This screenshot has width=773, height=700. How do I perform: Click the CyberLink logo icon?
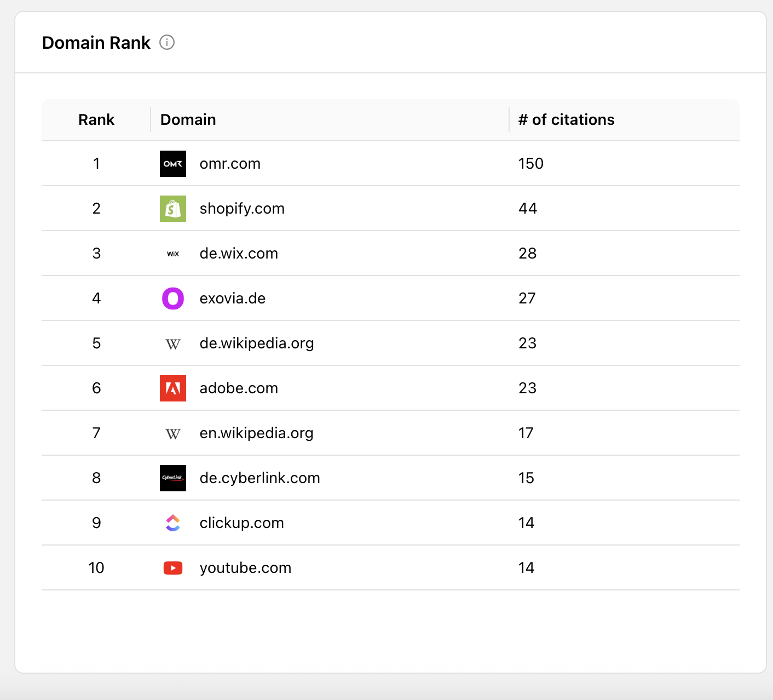click(173, 478)
